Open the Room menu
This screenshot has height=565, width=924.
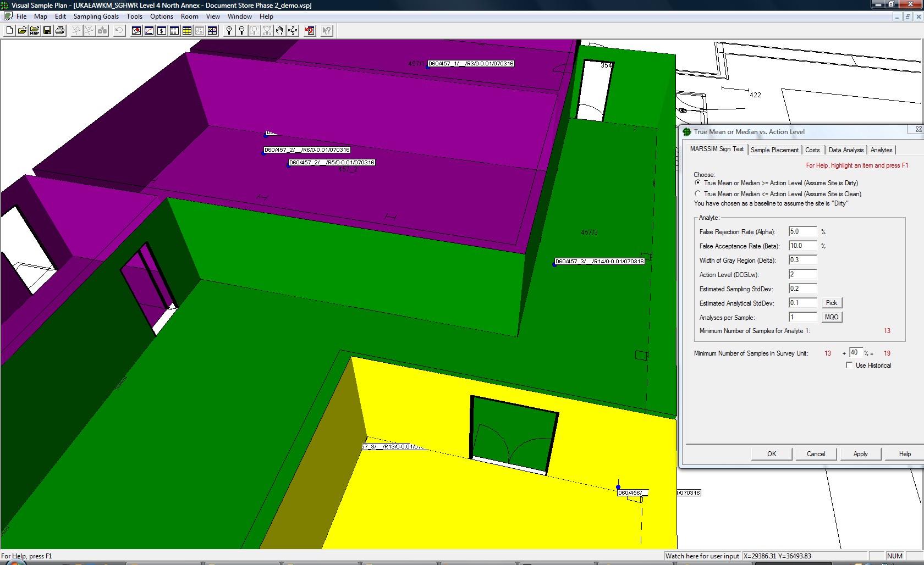coord(190,16)
